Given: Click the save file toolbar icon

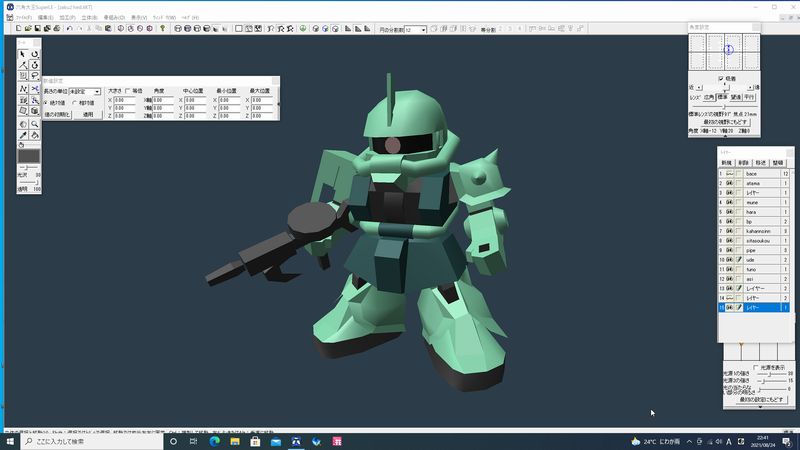Looking at the screenshot, I should pyautogui.click(x=38, y=29).
